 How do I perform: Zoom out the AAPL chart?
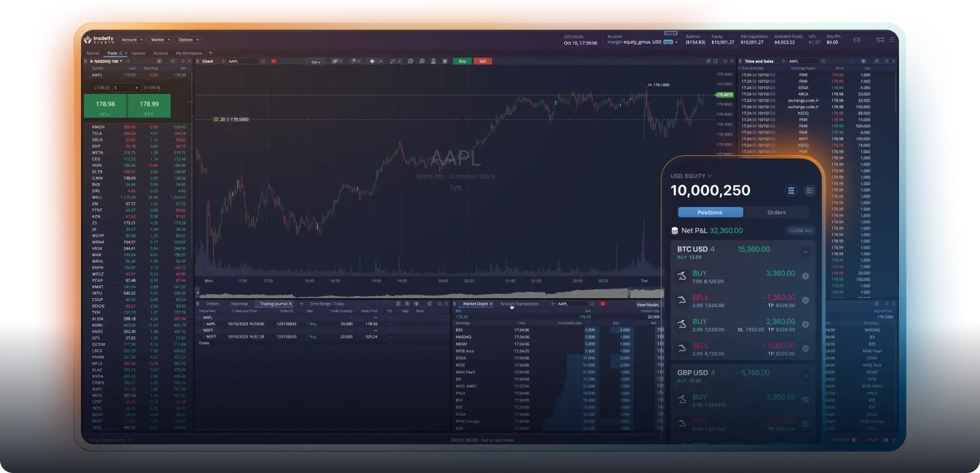410,61
